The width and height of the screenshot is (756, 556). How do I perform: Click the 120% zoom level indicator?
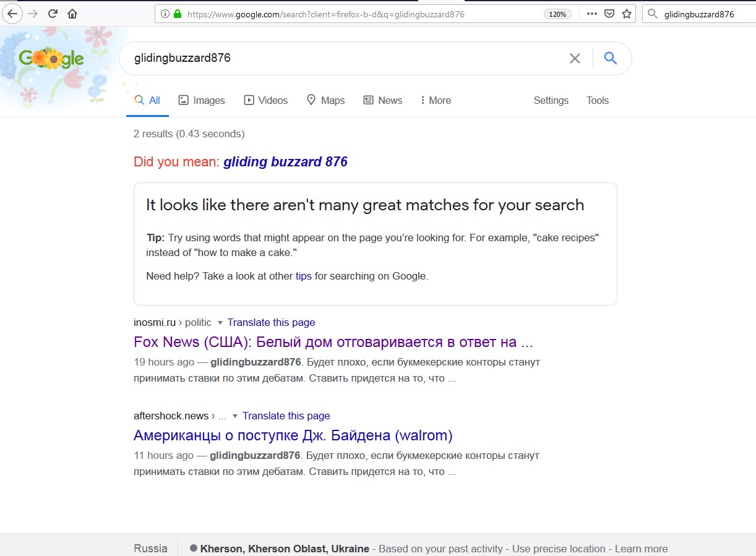pyautogui.click(x=557, y=14)
